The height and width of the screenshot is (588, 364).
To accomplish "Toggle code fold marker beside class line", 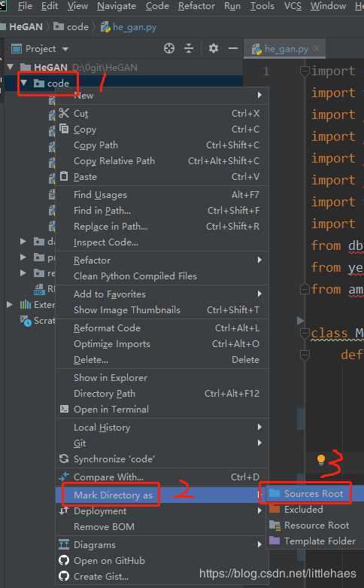I will pyautogui.click(x=305, y=333).
